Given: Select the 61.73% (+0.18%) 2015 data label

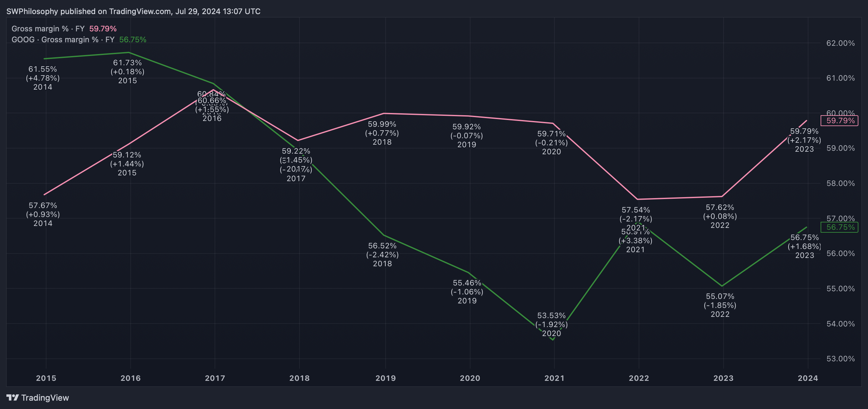Looking at the screenshot, I should (127, 71).
